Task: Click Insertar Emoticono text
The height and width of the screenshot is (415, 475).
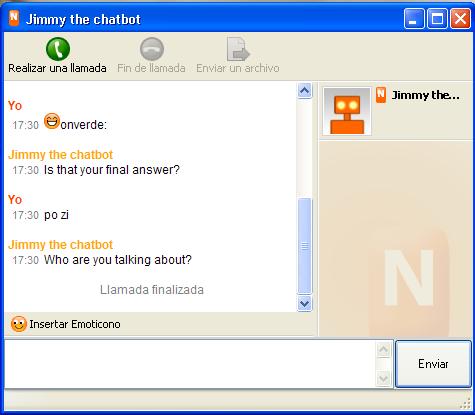Action: coord(75,324)
